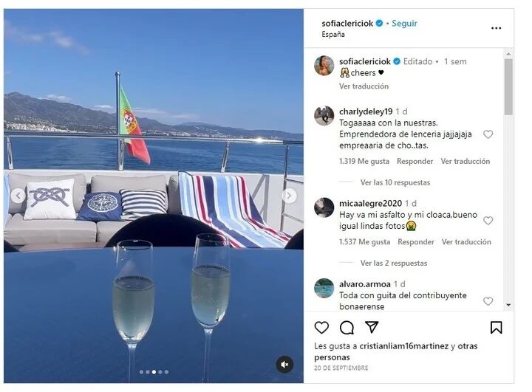Viewport: 532px width, 392px height.
Task: Open sofiaclericiok's profile picture in the caption
Action: [x=324, y=66]
